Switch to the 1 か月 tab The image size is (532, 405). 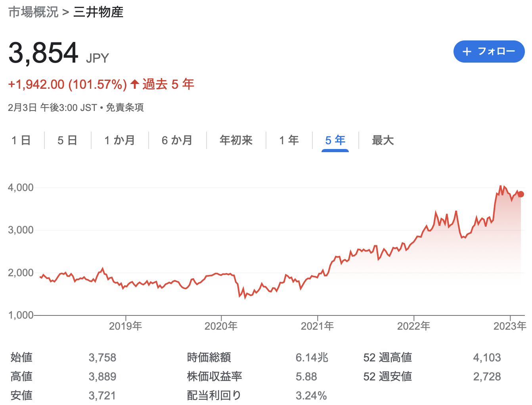(x=120, y=140)
